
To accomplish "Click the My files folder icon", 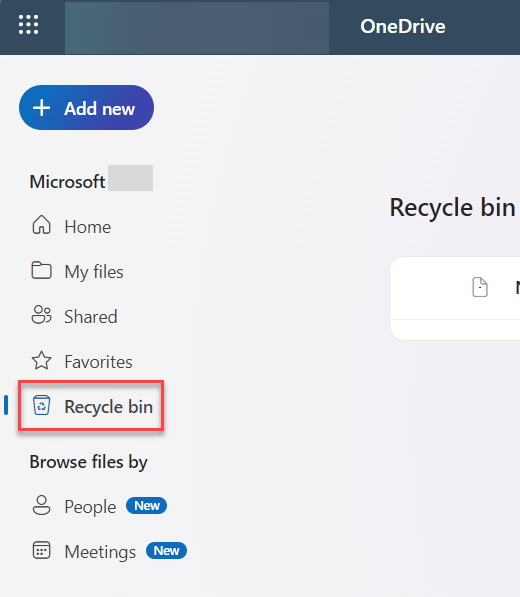I will point(41,270).
